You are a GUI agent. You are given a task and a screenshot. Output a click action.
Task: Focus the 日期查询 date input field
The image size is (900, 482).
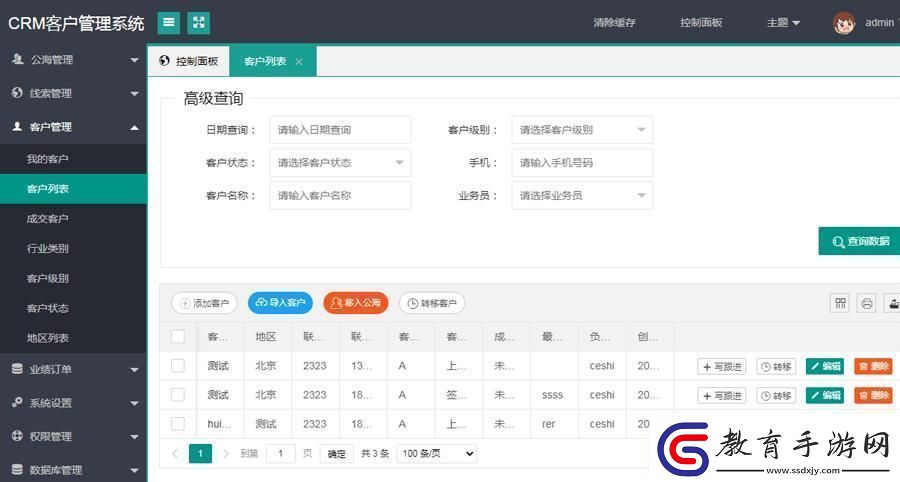tap(340, 130)
